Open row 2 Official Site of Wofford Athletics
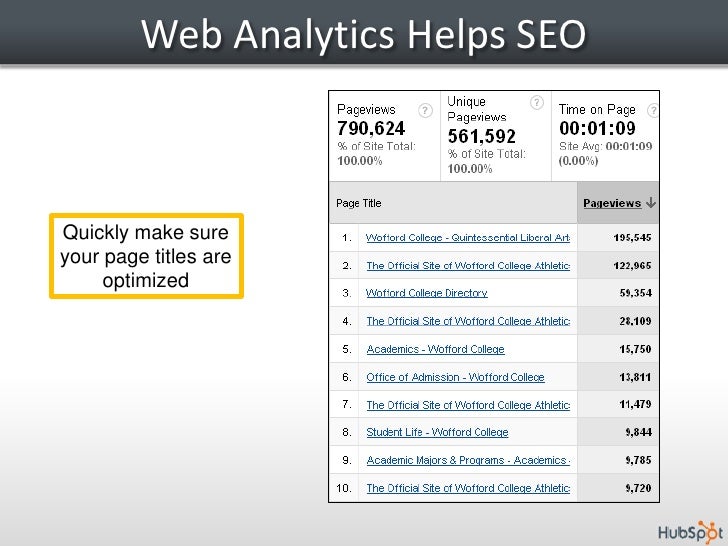Viewport: 728px width, 546px height. click(x=468, y=266)
